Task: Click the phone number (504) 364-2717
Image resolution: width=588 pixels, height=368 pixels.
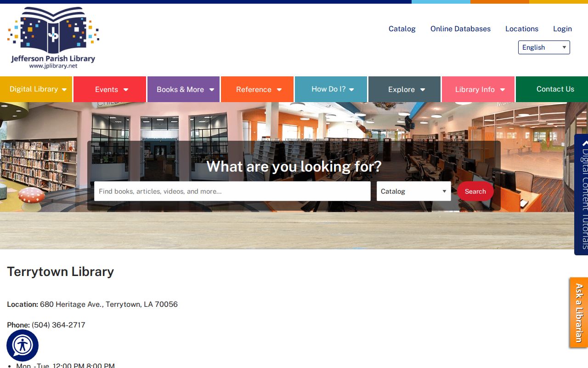Action: tap(58, 325)
